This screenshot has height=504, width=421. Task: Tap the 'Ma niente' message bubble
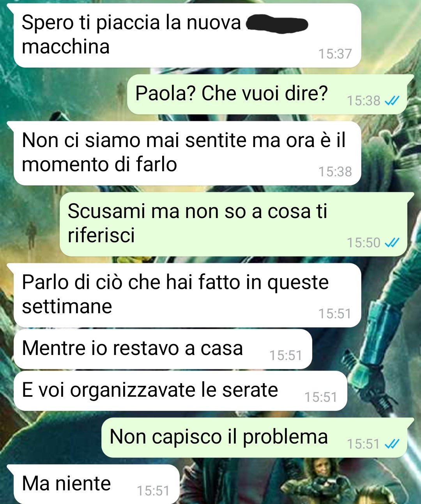point(96,484)
